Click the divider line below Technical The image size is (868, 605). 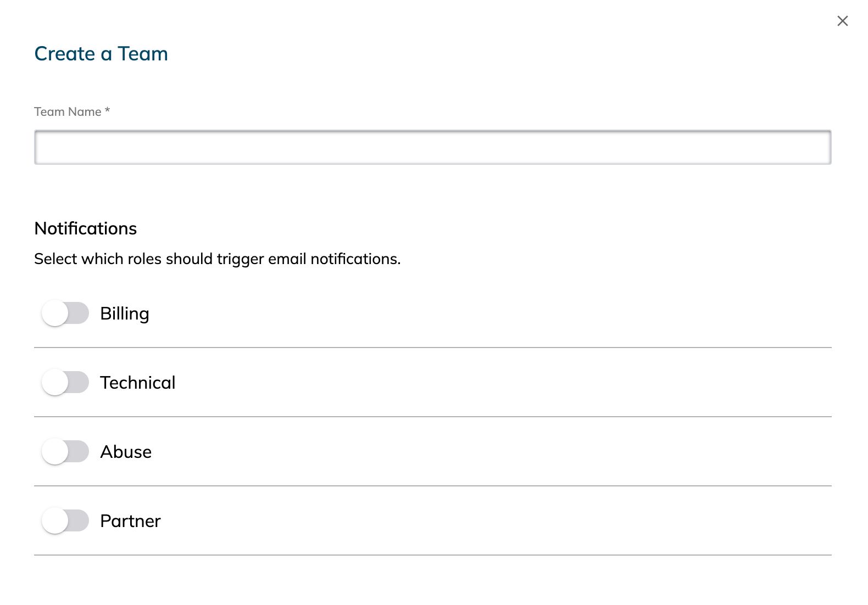(x=432, y=417)
